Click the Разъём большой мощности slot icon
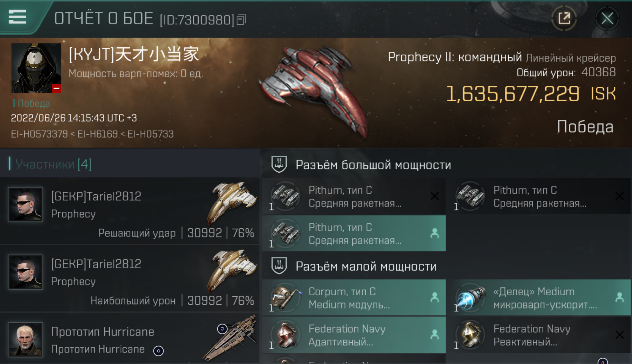 click(x=279, y=164)
